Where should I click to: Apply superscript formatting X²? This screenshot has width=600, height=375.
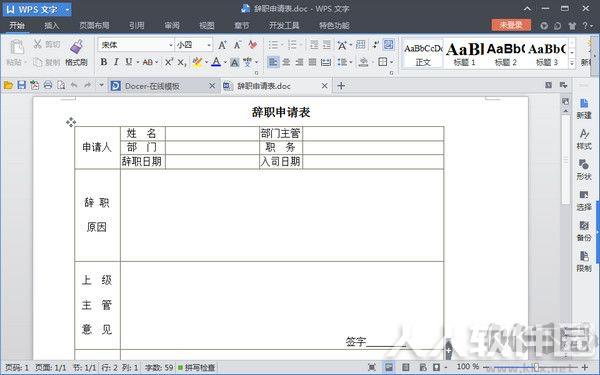click(169, 62)
